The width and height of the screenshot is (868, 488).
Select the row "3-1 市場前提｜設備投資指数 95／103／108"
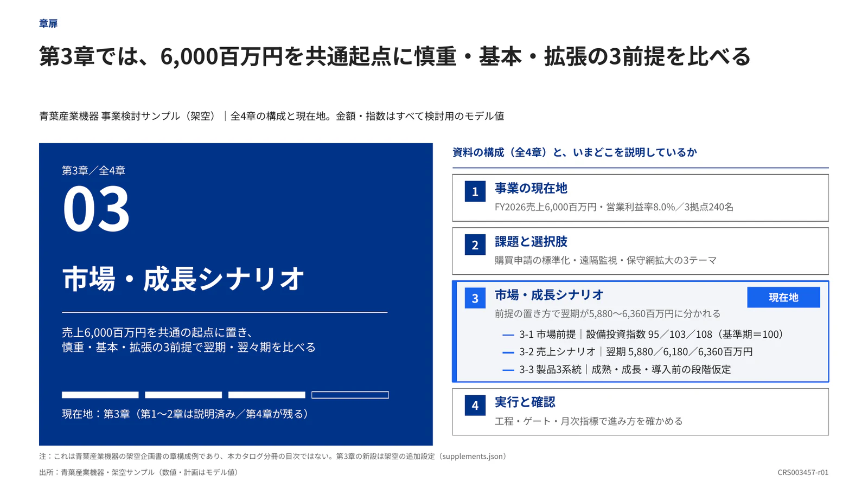coord(644,335)
